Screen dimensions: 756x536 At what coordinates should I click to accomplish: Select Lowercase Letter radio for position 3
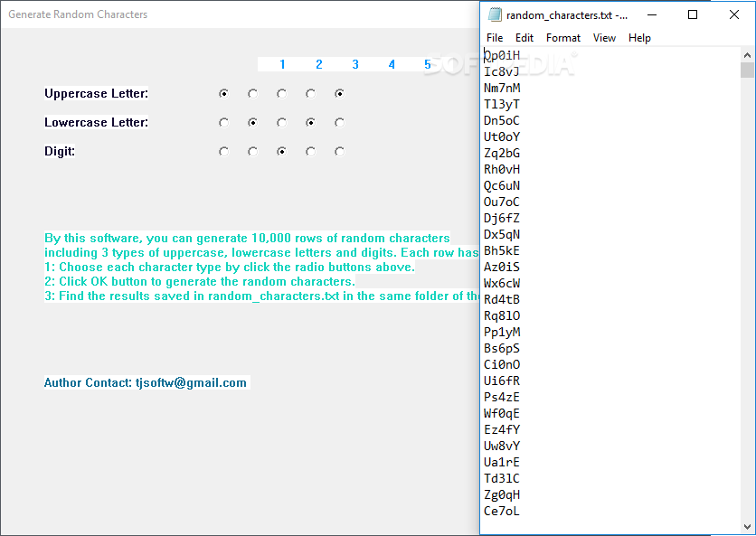pos(281,122)
